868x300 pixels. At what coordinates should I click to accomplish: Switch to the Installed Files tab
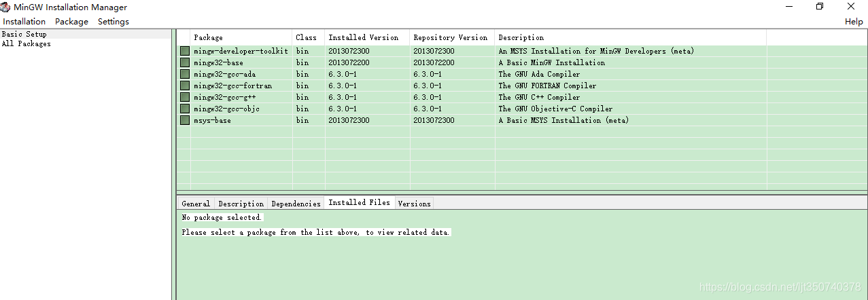coord(359,202)
